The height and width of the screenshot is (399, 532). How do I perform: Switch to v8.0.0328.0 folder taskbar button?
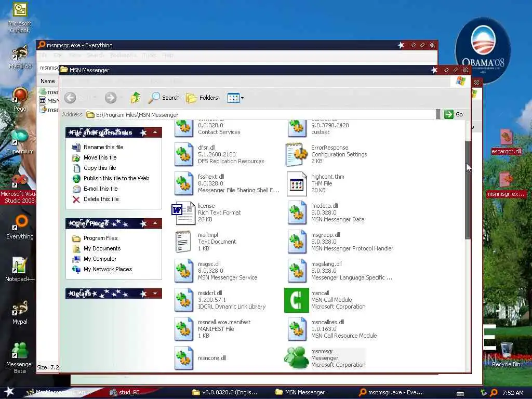[224, 393]
